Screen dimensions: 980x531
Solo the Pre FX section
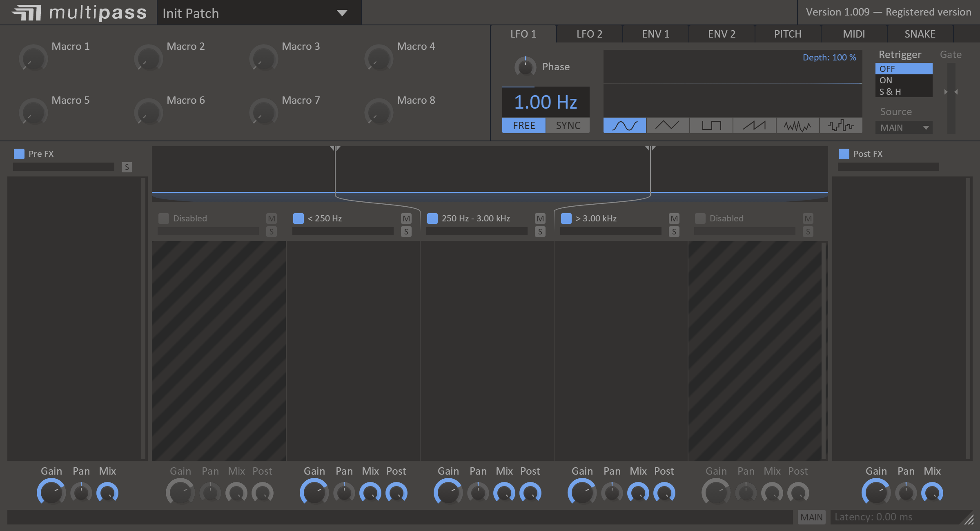[127, 167]
